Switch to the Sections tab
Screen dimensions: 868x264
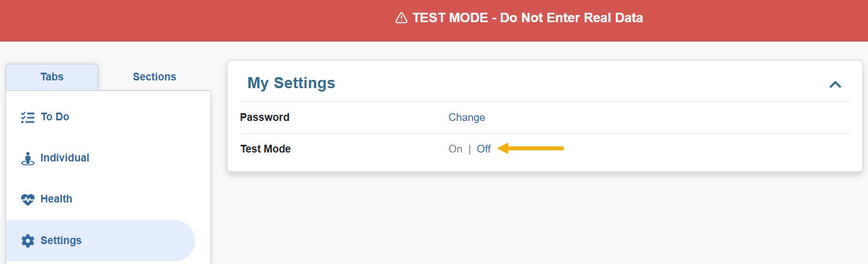154,77
